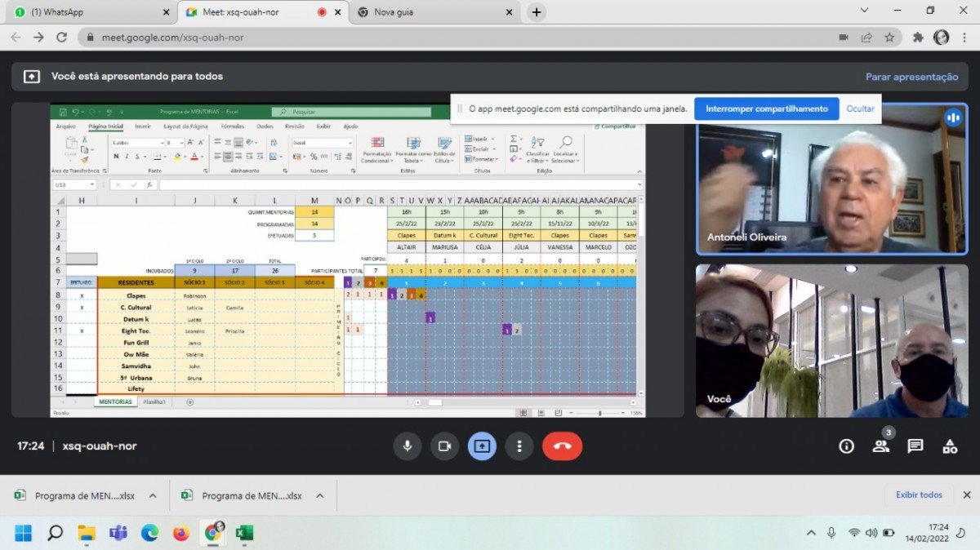
Task: Show the participants list icon
Action: tap(880, 446)
